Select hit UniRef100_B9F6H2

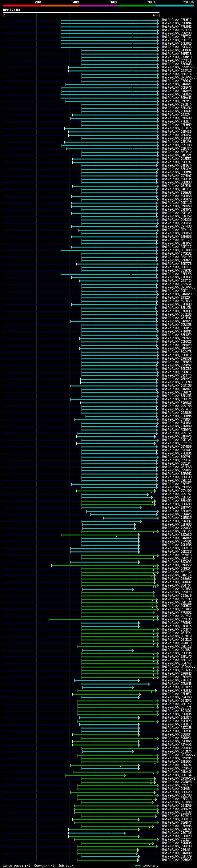[x=176, y=474]
